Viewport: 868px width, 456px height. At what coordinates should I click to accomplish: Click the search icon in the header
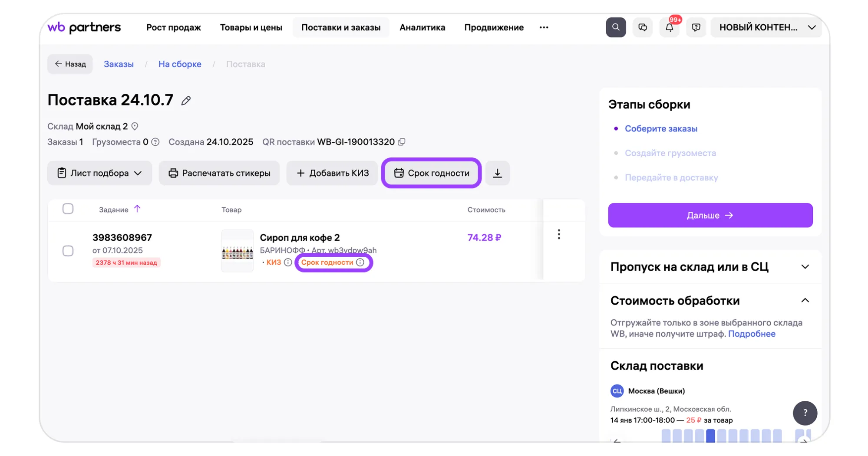[x=615, y=27]
